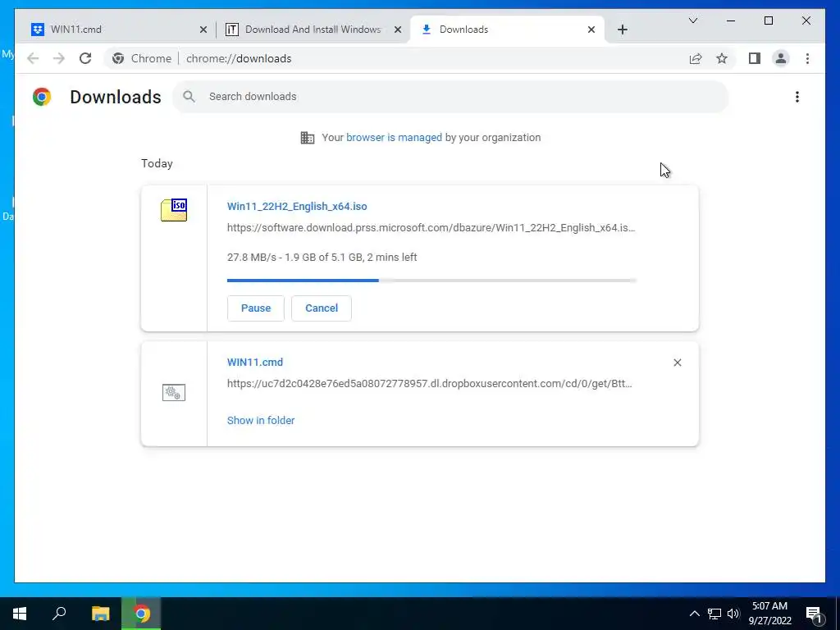The image size is (840, 630).
Task: Go back using the browser back arrow
Action: tap(33, 58)
